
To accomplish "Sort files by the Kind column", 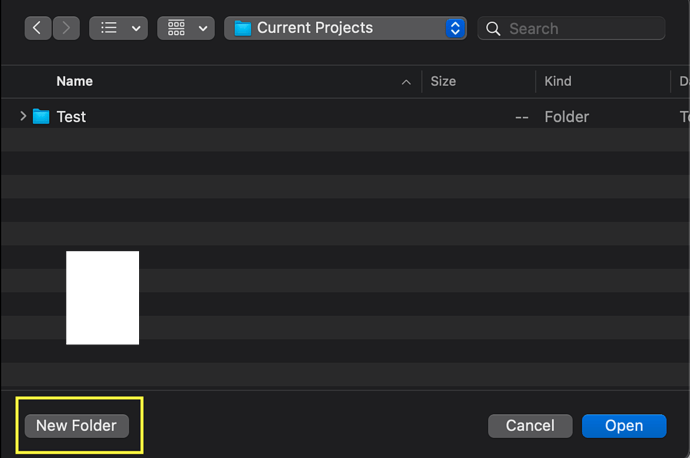I will [x=557, y=81].
